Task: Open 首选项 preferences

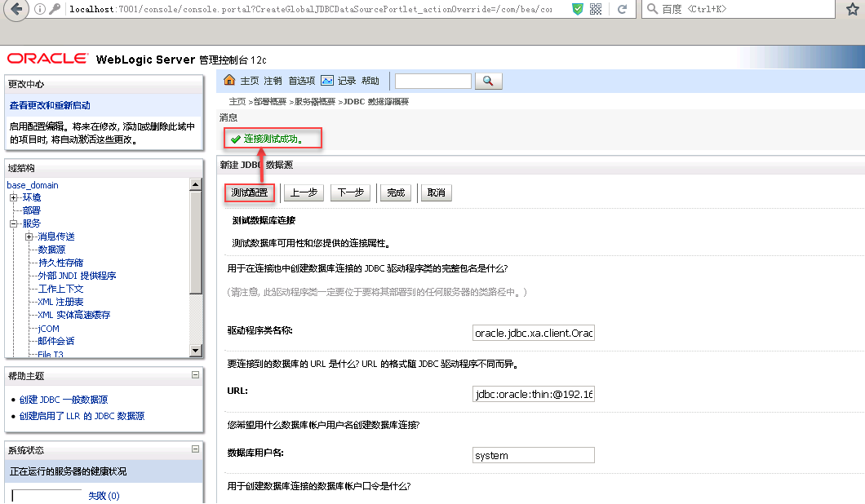Action: click(x=302, y=81)
